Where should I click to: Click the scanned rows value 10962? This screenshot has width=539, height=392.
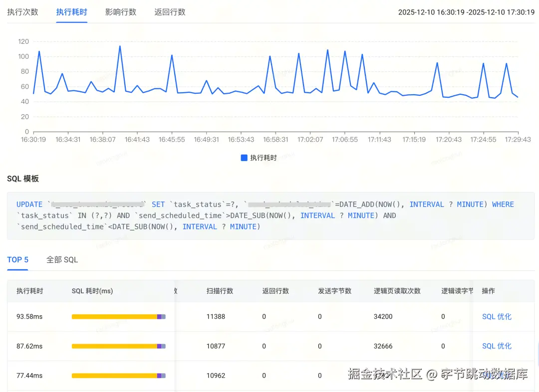pyautogui.click(x=216, y=376)
